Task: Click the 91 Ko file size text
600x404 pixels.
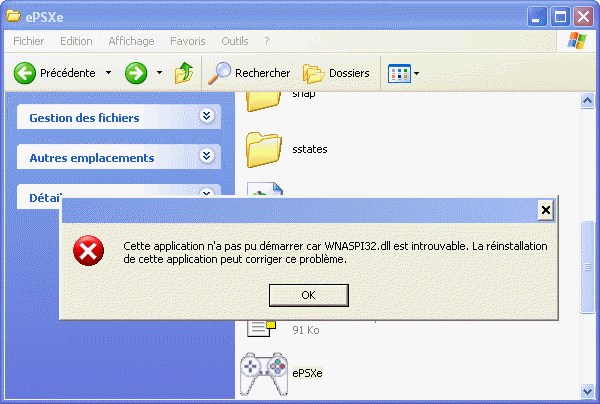Action: [x=306, y=330]
